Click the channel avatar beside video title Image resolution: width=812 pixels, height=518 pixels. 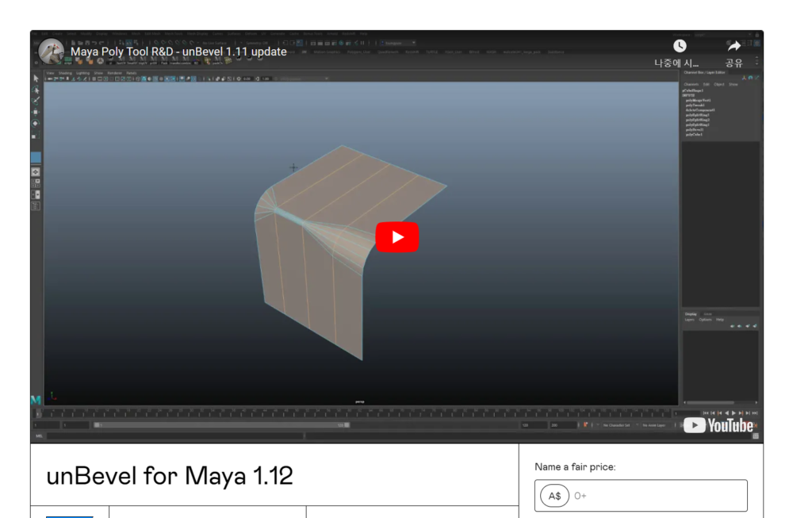coord(52,52)
